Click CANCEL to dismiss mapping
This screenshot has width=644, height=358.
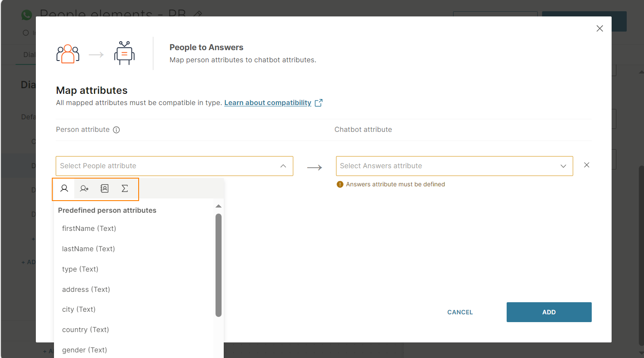[460, 312]
